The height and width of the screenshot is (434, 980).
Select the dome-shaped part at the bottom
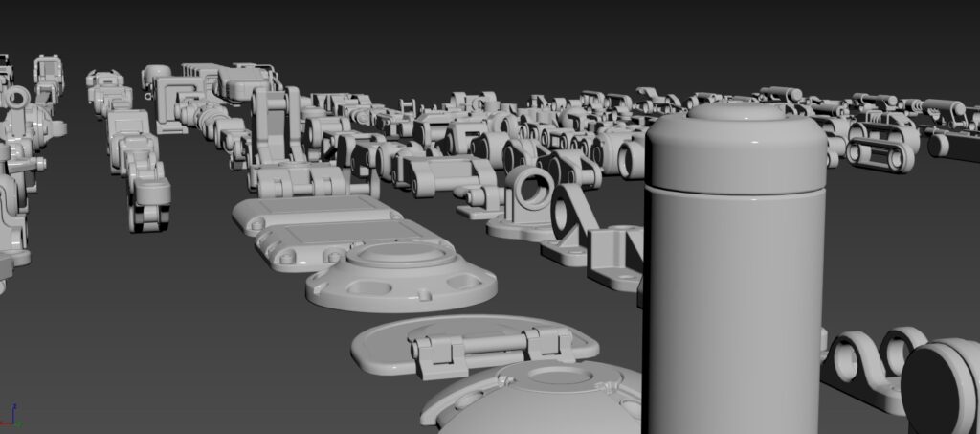coord(531,398)
